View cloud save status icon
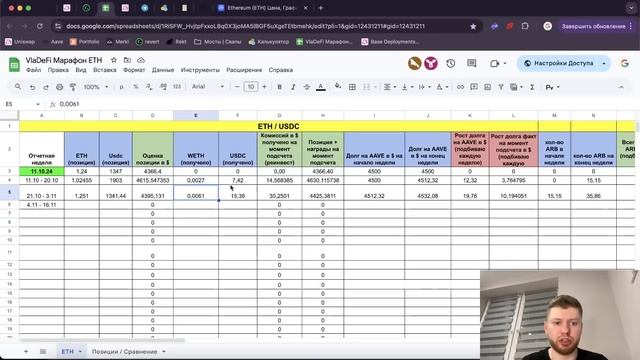The width and height of the screenshot is (640, 360). [x=141, y=60]
